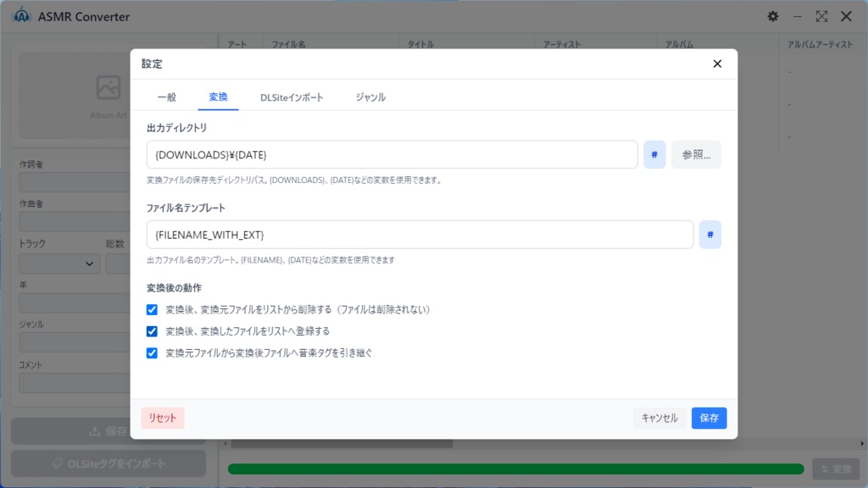The height and width of the screenshot is (488, 868).
Task: Click the ASMR Converter app logo
Action: pyautogui.click(x=21, y=16)
